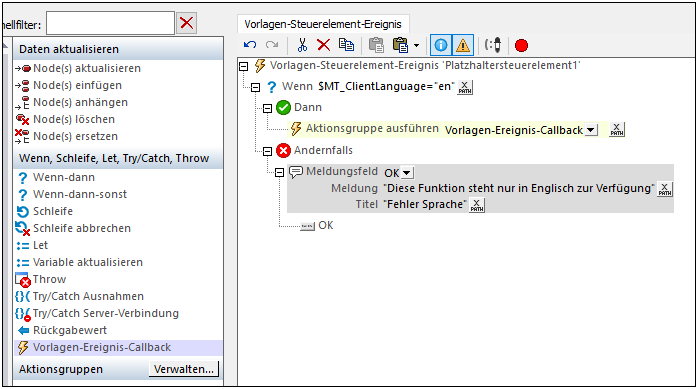The width and height of the screenshot is (698, 389).
Task: Click the green check Dann icon
Action: (283, 107)
